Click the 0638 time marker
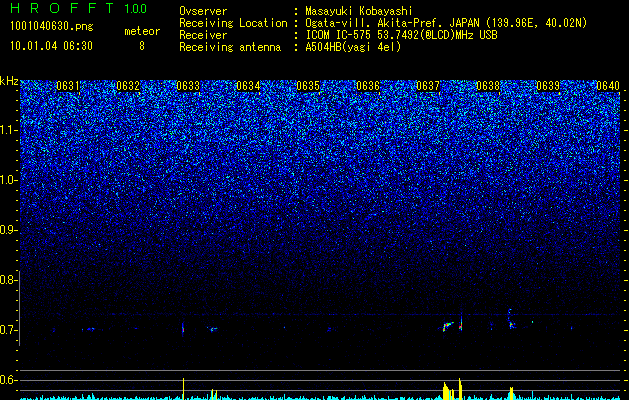 pyautogui.click(x=488, y=86)
